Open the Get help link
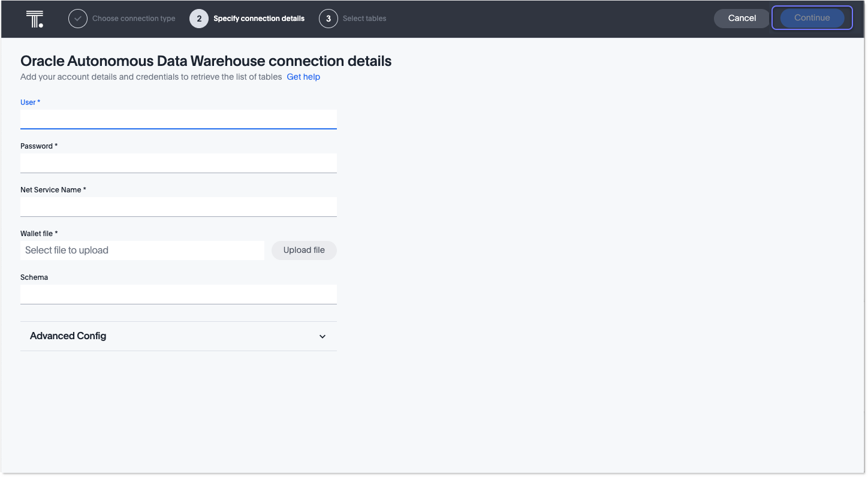Screen dimensions: 868x477 303,77
